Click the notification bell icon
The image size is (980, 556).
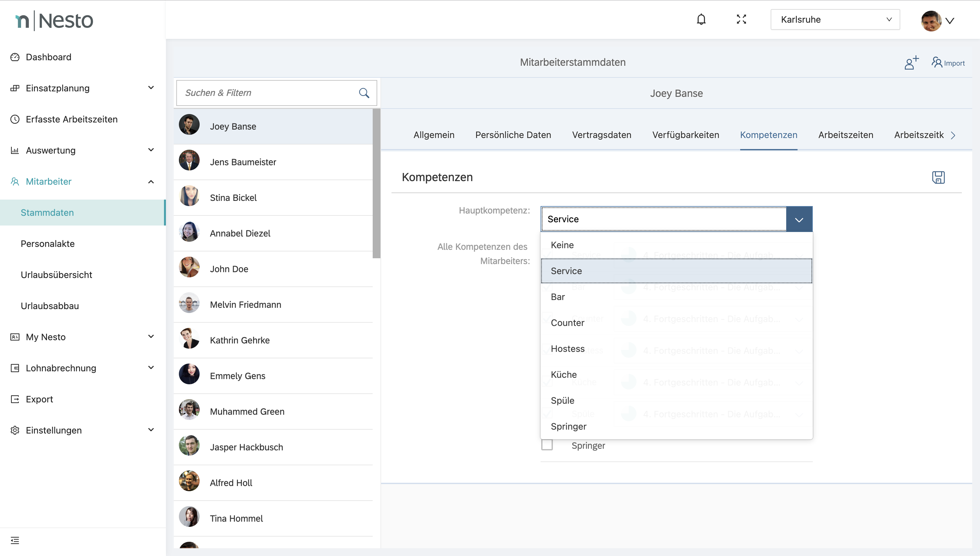pos(701,19)
